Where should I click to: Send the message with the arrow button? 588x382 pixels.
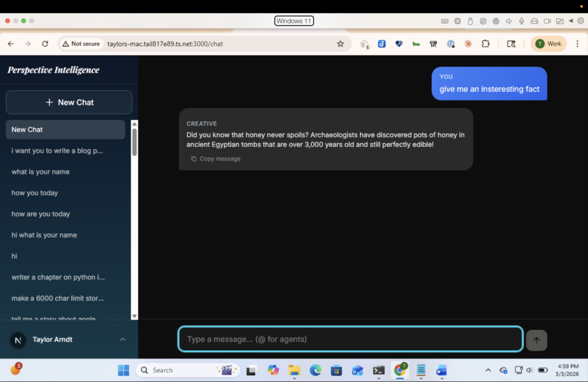[536, 340]
